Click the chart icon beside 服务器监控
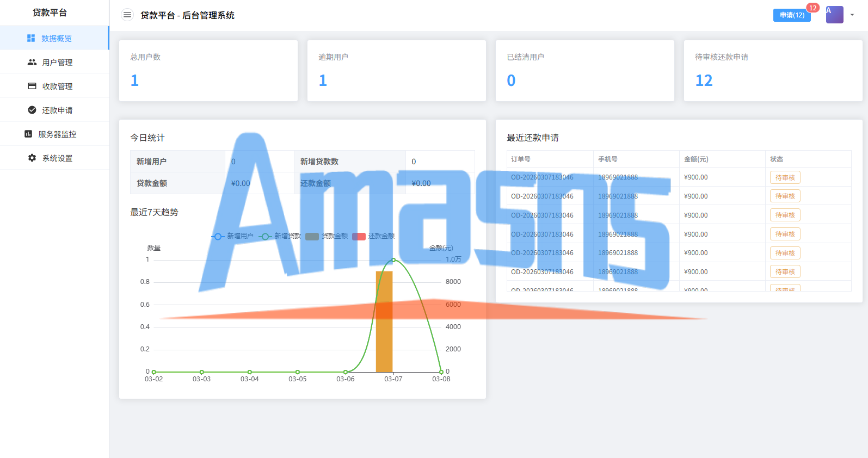The image size is (868, 458). [x=28, y=134]
